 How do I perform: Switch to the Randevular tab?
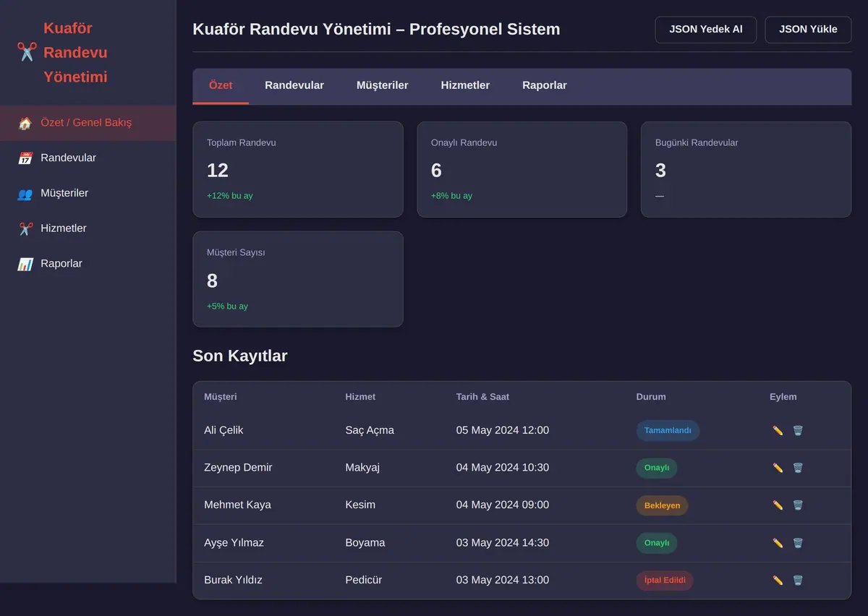point(294,85)
